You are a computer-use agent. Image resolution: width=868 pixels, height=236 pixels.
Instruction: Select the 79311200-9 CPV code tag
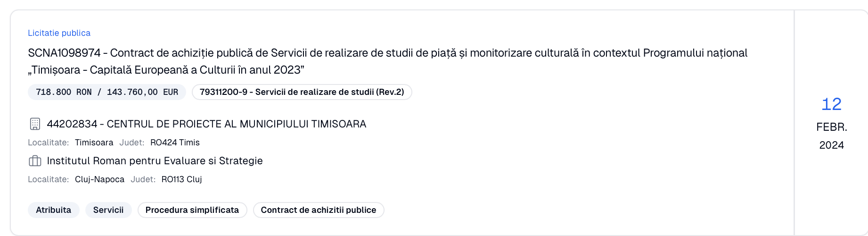[302, 92]
